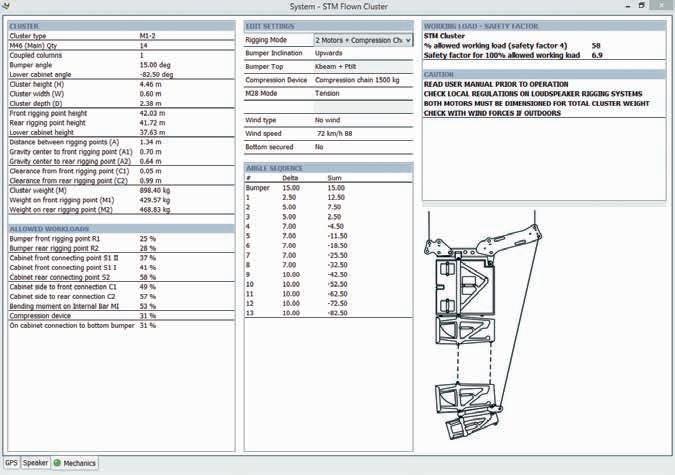The height and width of the screenshot is (475, 675).
Task: Click the ANGLE SEQUENCE section header
Action: pyautogui.click(x=328, y=168)
